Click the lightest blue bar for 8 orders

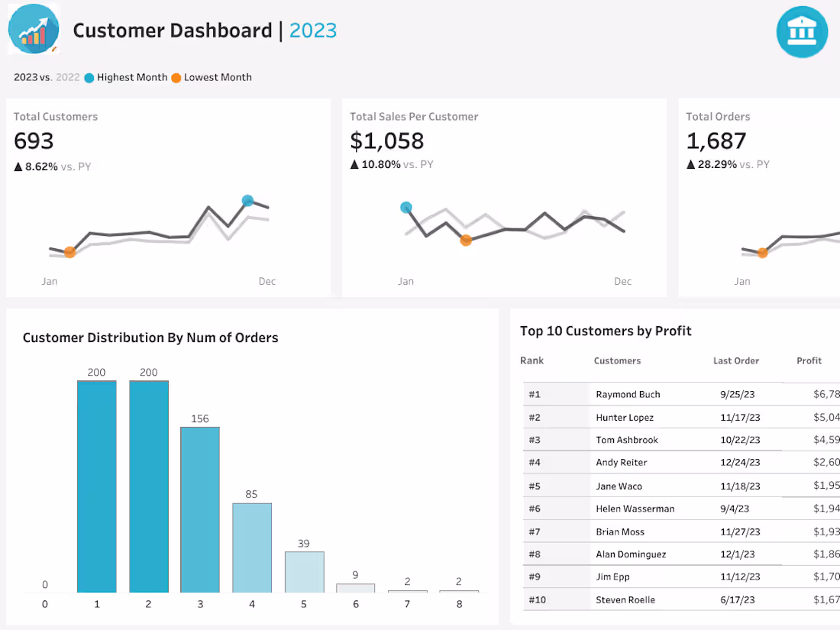click(459, 590)
